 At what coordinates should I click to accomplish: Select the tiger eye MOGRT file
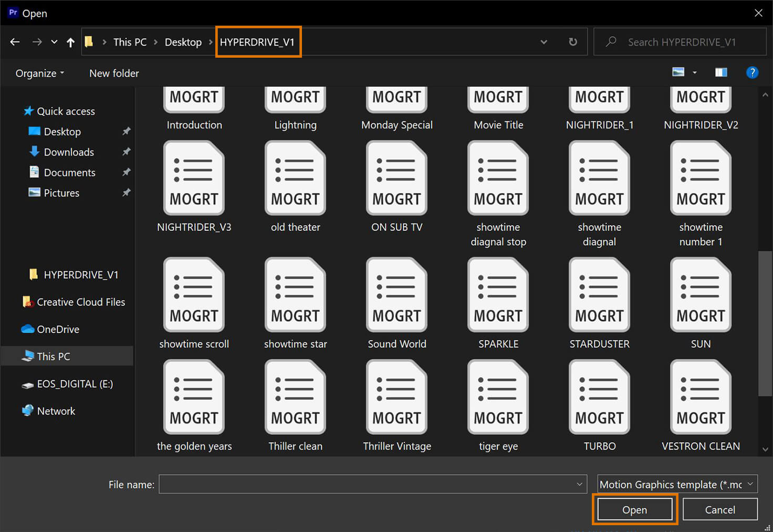[498, 398]
